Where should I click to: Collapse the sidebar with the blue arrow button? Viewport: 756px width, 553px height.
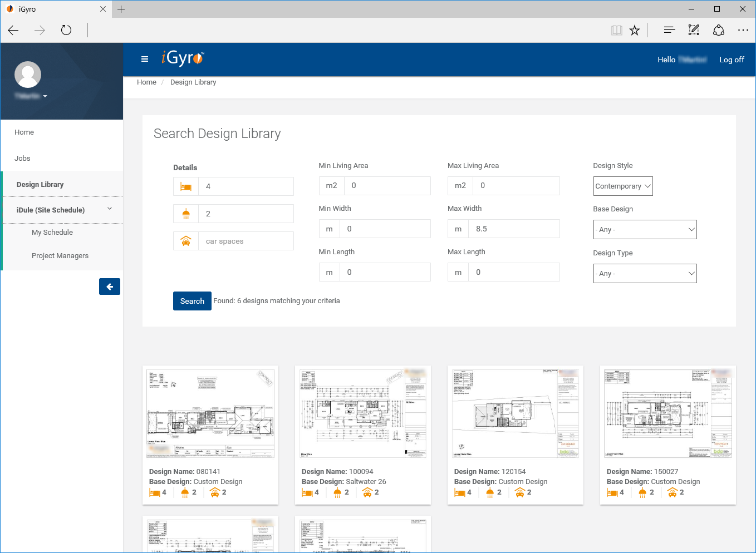[110, 287]
